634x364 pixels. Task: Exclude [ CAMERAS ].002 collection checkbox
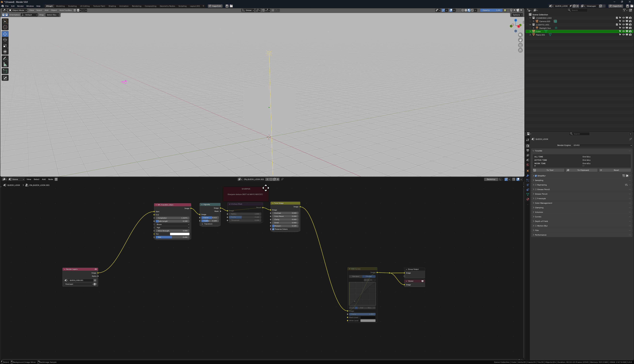(616, 18)
